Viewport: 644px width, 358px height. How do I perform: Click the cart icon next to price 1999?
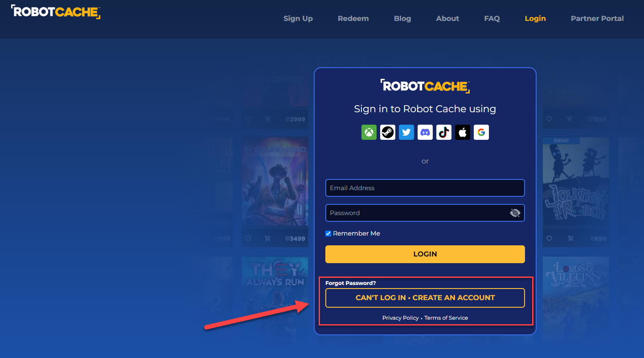(x=570, y=119)
